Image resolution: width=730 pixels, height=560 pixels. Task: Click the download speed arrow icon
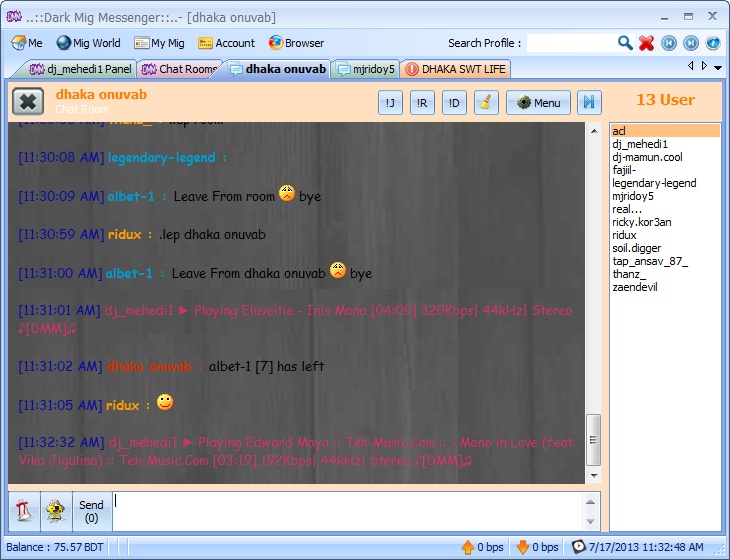click(x=523, y=547)
